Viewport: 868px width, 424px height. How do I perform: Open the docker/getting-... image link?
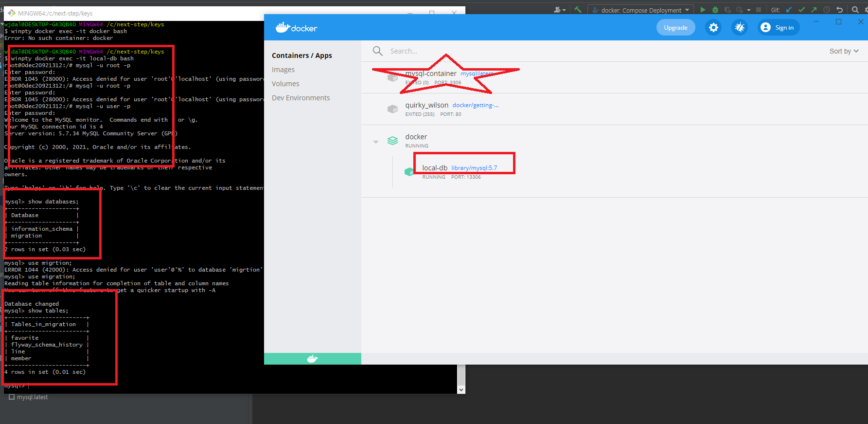476,105
